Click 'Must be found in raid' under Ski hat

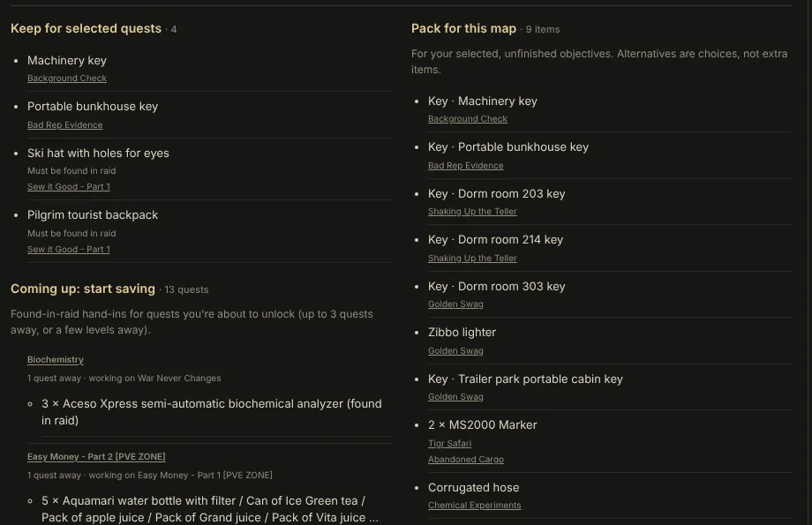71,170
